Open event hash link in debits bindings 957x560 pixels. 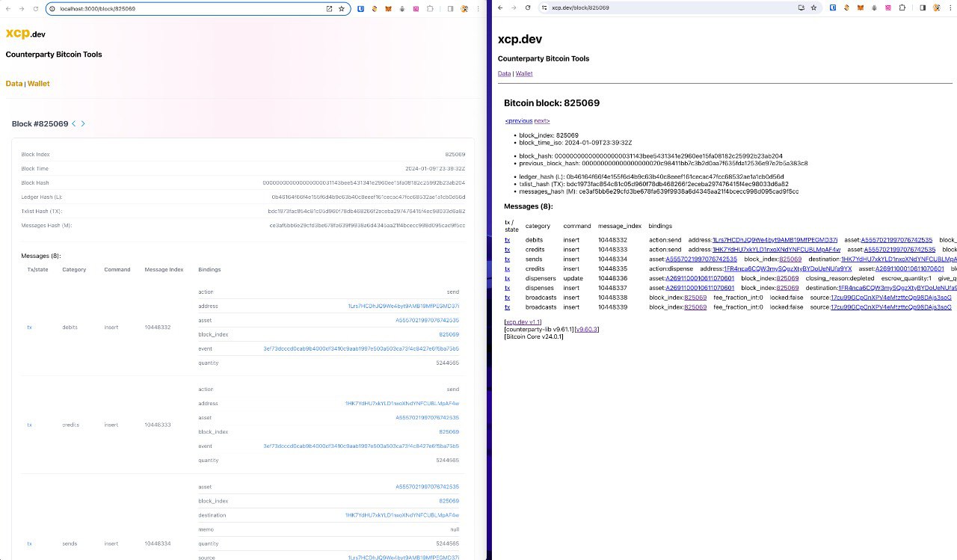click(361, 348)
